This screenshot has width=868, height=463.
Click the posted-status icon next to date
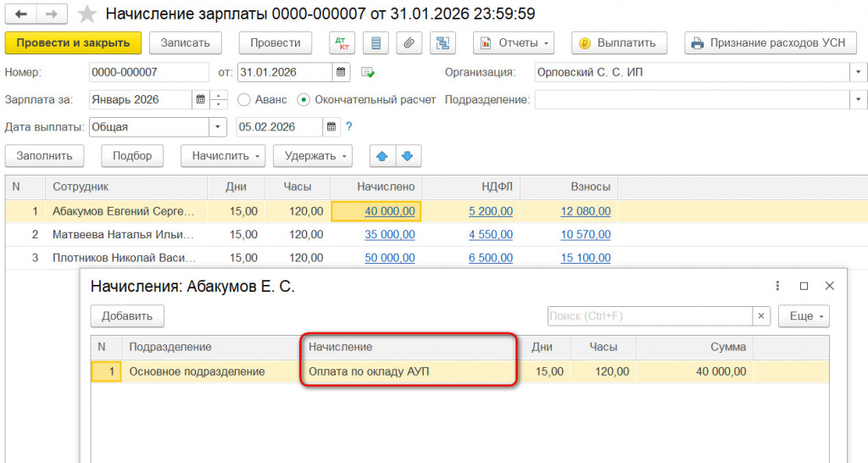(x=368, y=73)
